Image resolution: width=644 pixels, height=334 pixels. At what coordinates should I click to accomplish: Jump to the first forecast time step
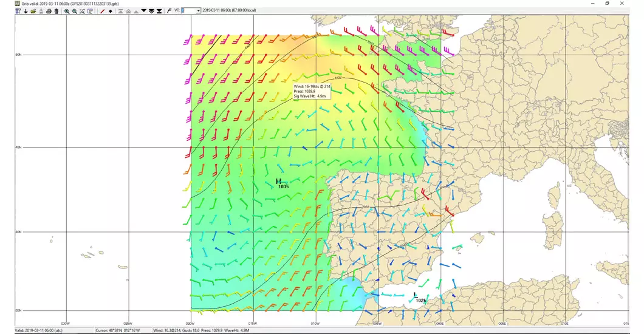[x=121, y=11]
